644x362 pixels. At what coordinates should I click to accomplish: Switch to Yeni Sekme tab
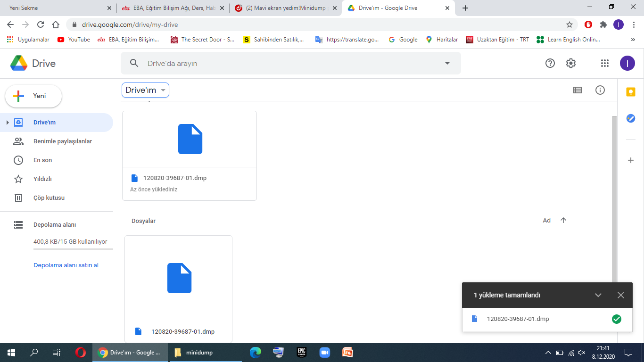click(57, 8)
